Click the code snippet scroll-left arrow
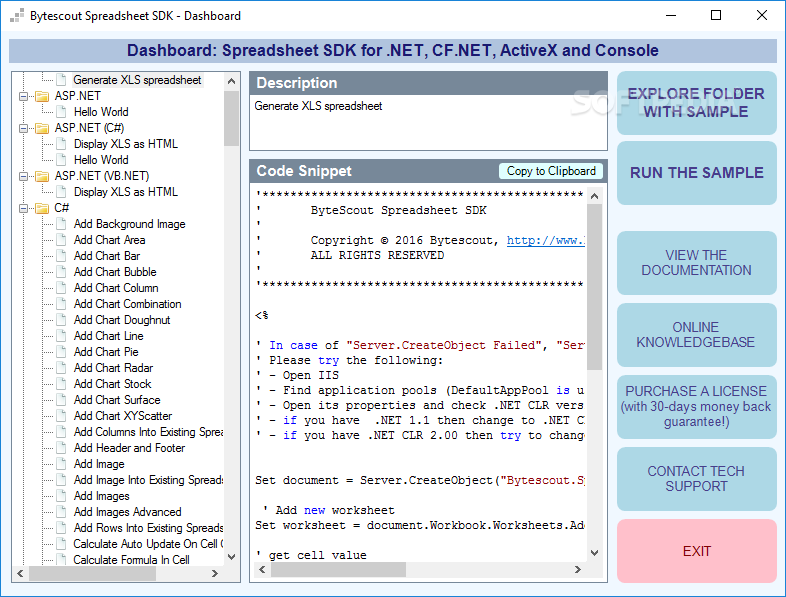This screenshot has width=786, height=597. coord(262,569)
